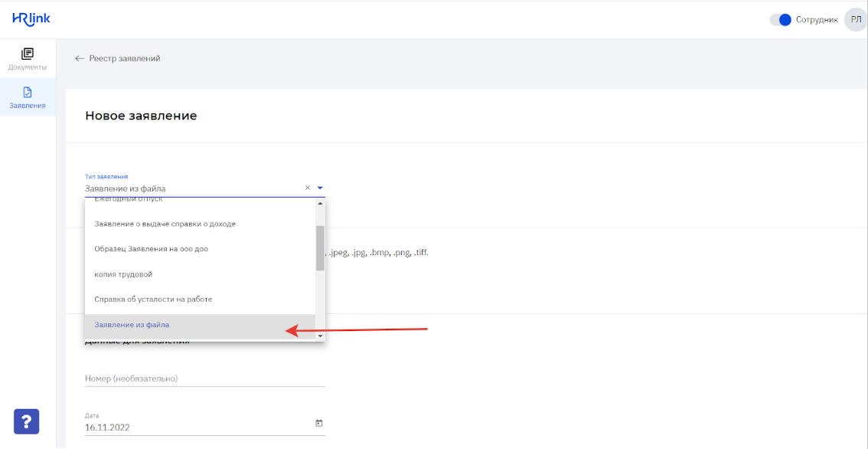Click the Номер (необязательно) input field
Screen dimensions: 868x449
point(204,379)
